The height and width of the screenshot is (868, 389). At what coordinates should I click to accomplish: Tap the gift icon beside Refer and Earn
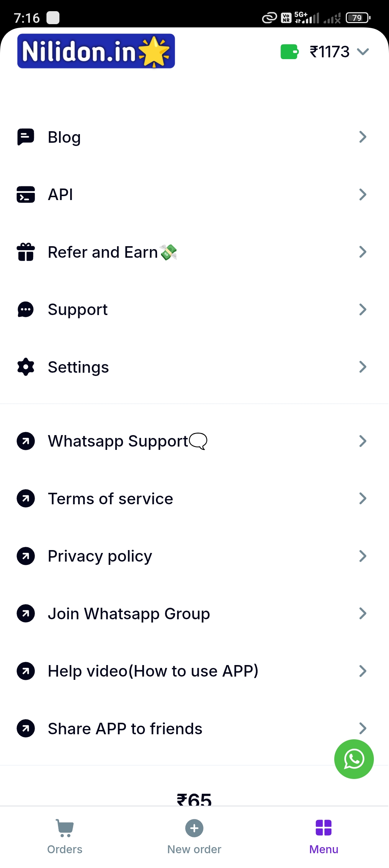pos(26,252)
